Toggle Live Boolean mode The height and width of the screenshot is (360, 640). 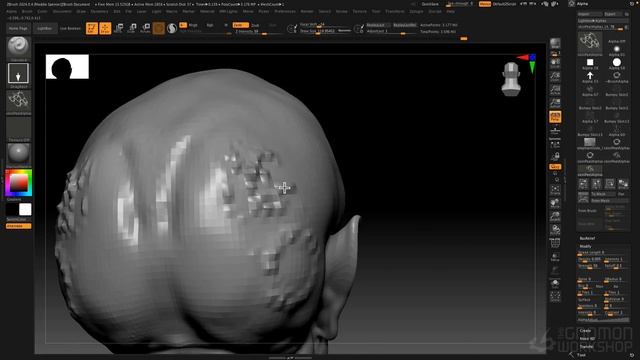70,28
